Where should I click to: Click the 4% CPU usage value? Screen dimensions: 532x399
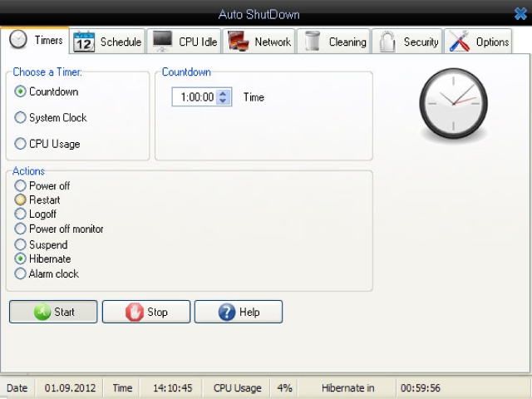click(x=284, y=388)
